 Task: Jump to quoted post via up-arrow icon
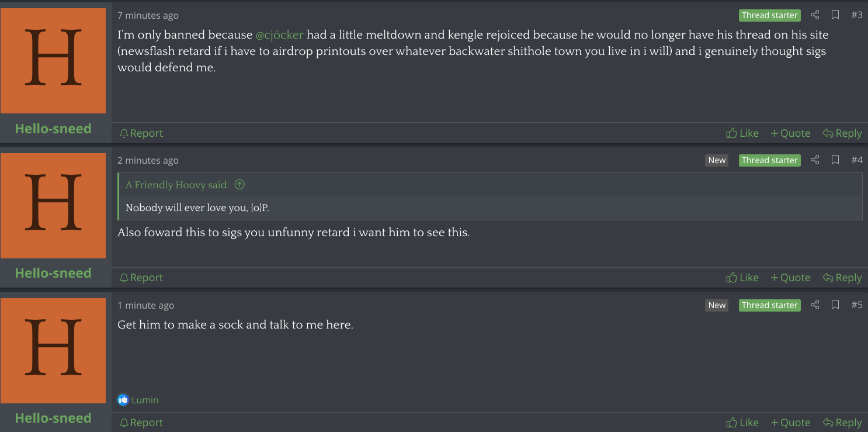click(239, 185)
